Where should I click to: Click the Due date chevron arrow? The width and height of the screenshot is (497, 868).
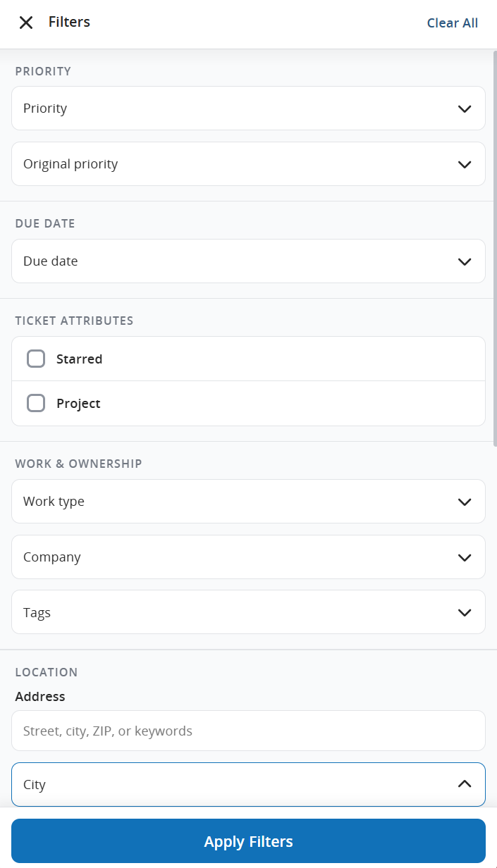coord(465,261)
